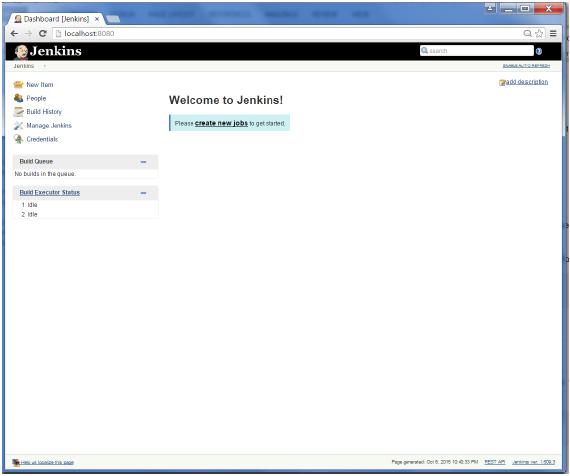Click the Jenkins version footer link
This screenshot has height=476, width=570.
(533, 462)
